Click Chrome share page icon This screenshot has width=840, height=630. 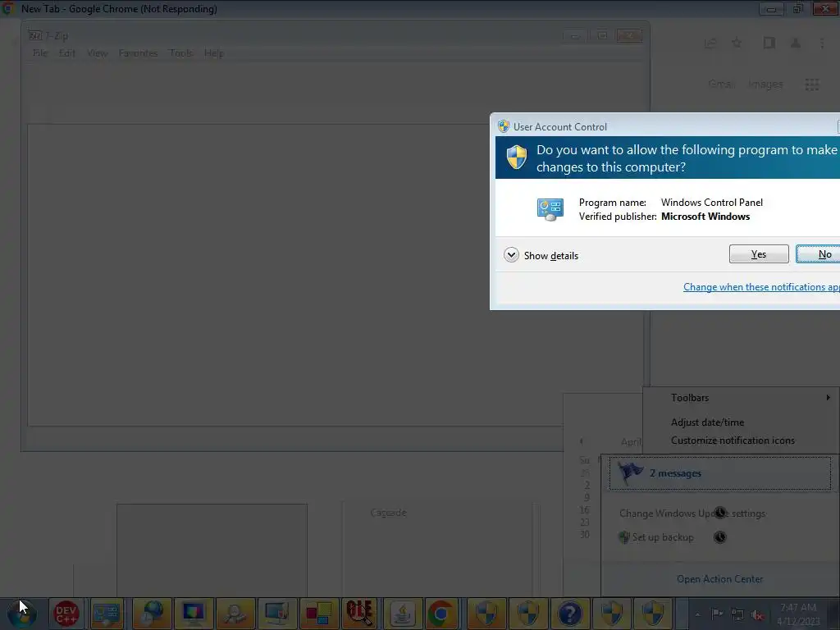(x=710, y=43)
